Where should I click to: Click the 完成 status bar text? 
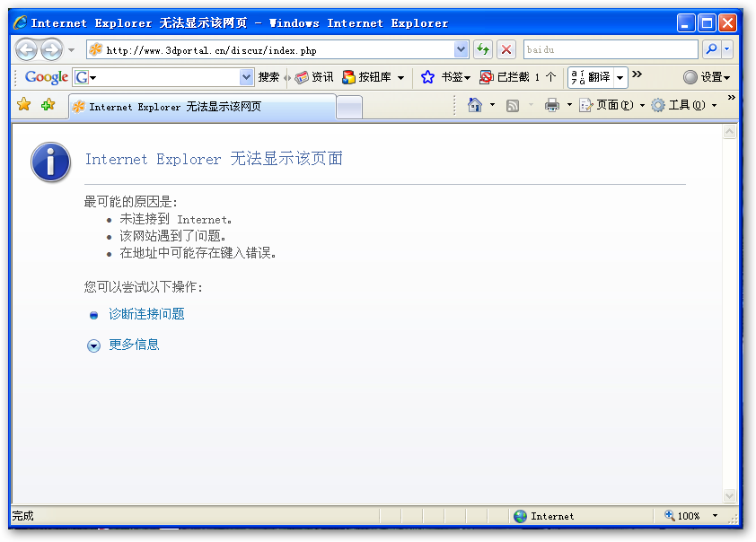(22, 516)
